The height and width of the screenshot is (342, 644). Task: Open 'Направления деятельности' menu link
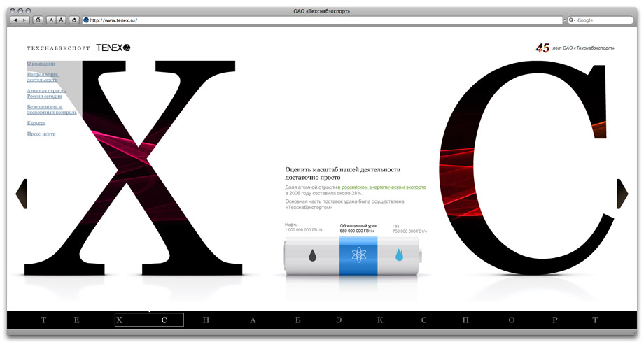(x=42, y=77)
